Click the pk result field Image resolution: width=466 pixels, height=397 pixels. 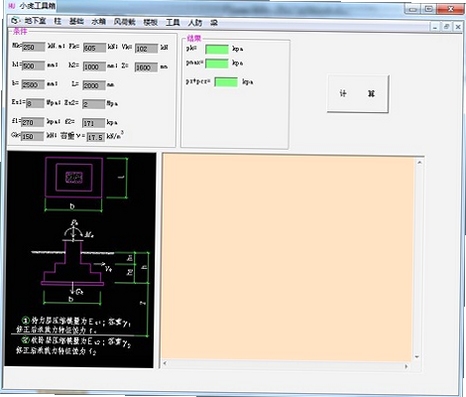(217, 49)
